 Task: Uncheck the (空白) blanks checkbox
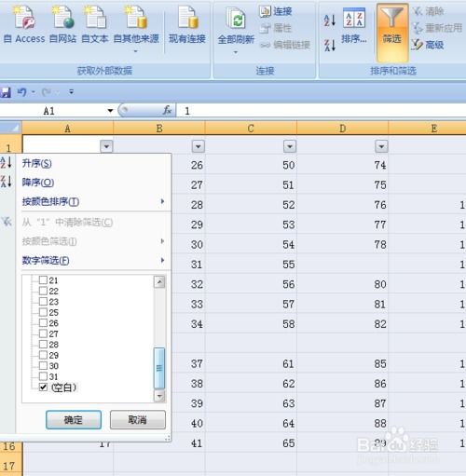pos(43,387)
